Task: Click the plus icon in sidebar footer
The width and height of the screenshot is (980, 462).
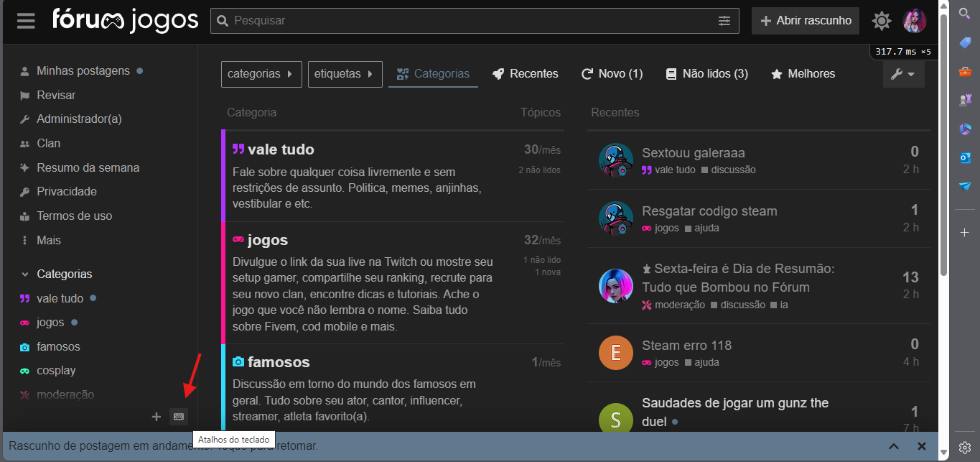Action: (157, 416)
